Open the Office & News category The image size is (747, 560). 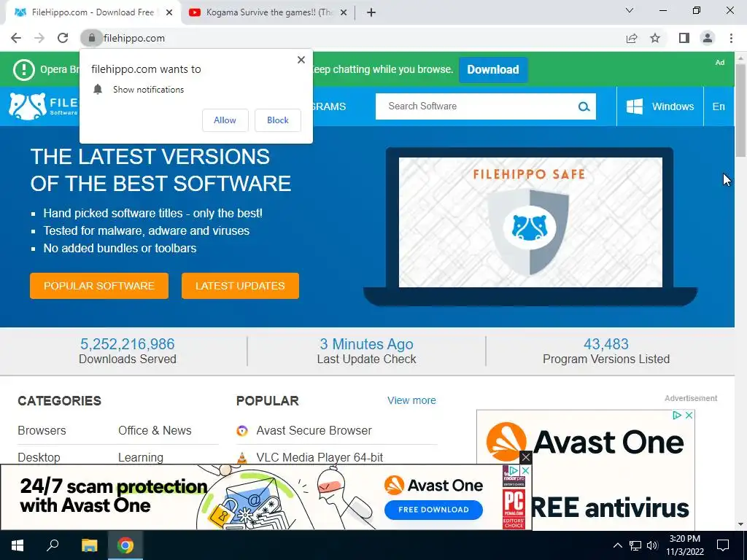[x=155, y=430]
